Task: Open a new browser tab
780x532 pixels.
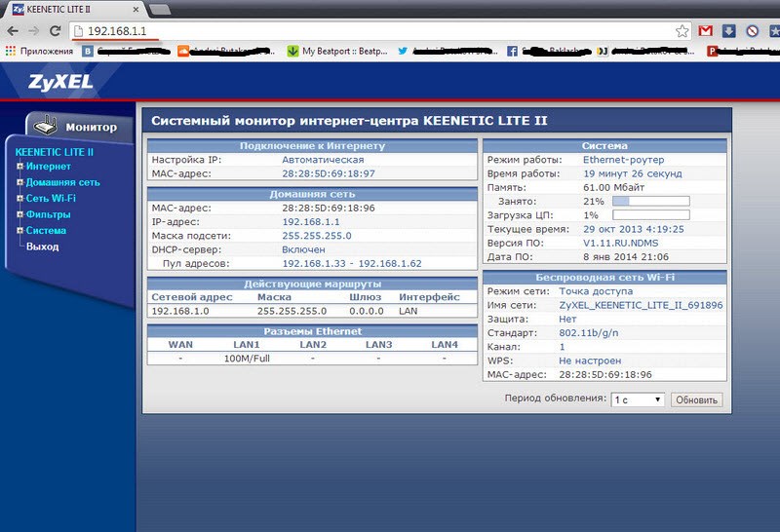Action: [x=159, y=10]
